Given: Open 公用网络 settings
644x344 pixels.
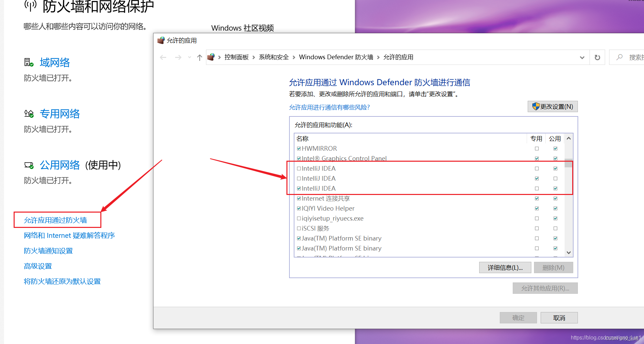Looking at the screenshot, I should pos(60,165).
